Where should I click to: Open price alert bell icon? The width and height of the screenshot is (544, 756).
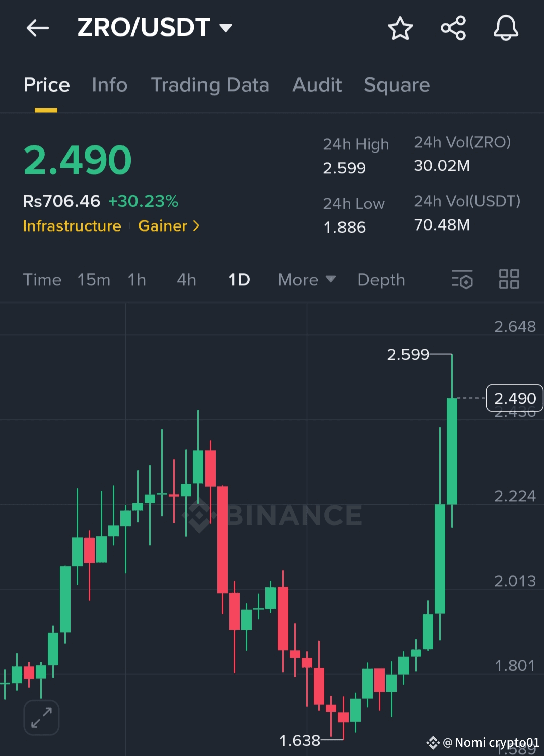point(506,28)
